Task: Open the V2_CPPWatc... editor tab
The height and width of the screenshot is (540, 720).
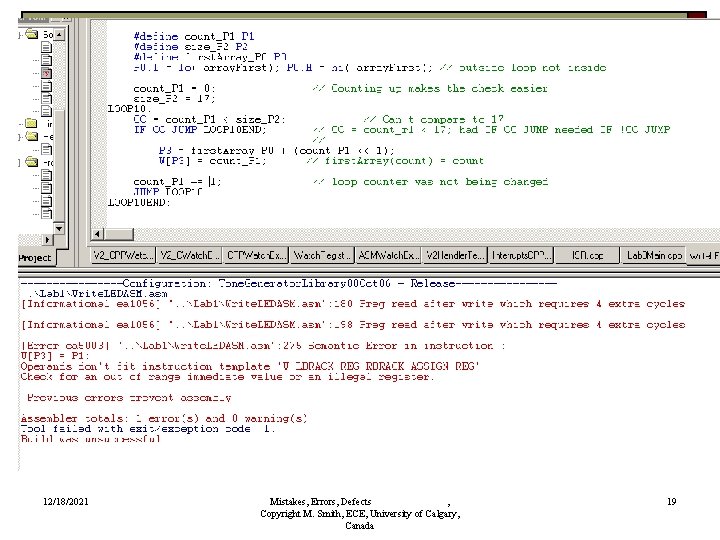Action: (x=123, y=255)
